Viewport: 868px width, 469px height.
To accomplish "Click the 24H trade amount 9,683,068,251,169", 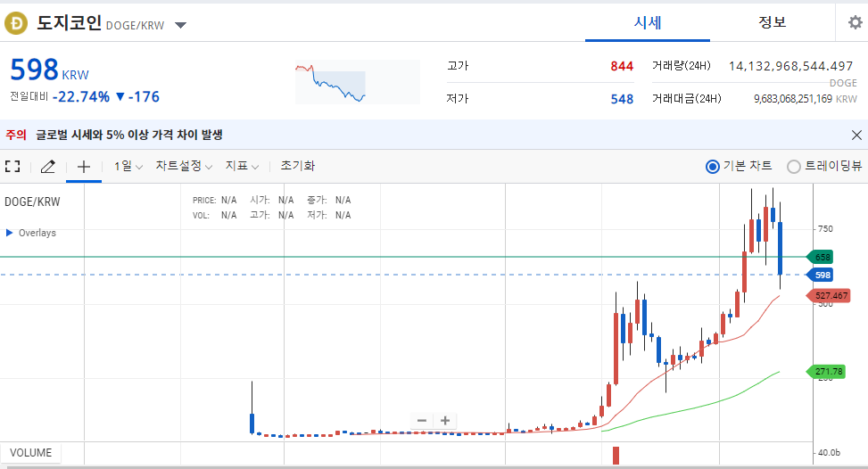I will click(x=793, y=99).
